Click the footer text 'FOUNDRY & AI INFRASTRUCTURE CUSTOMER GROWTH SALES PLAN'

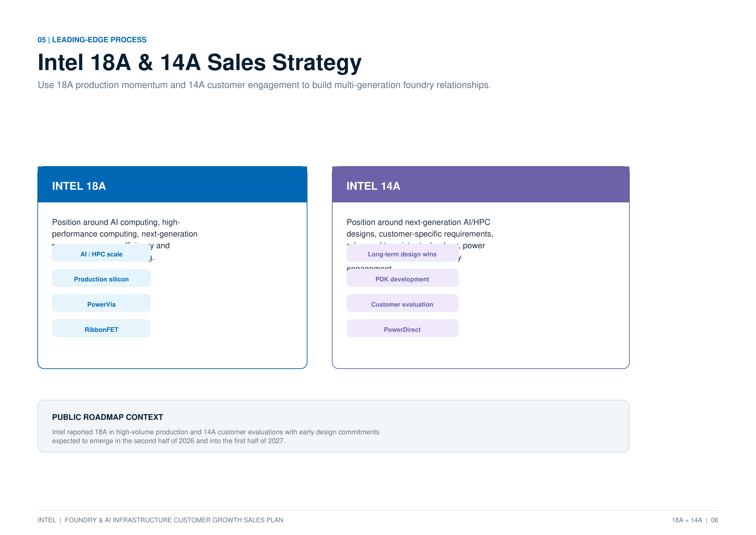174,520
